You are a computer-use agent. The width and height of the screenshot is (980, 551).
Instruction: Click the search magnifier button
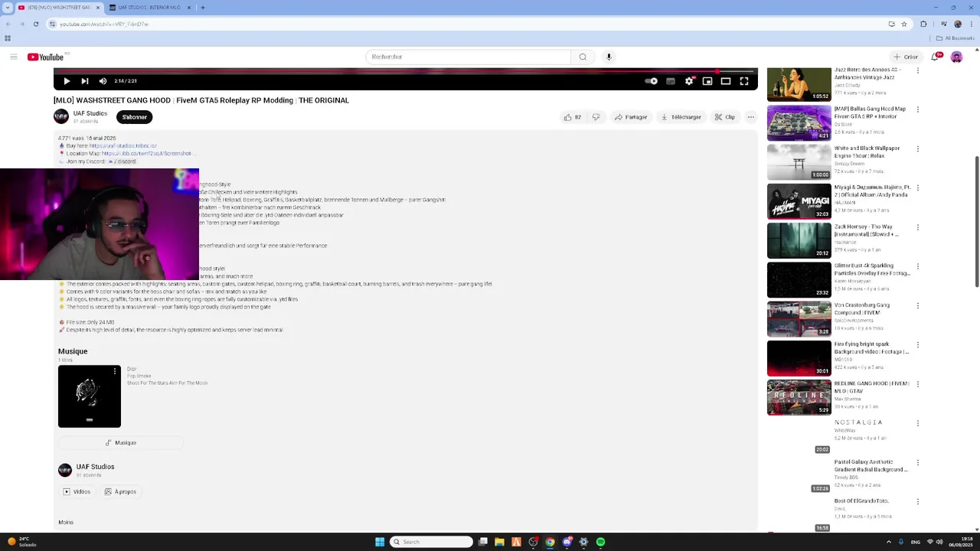point(583,57)
